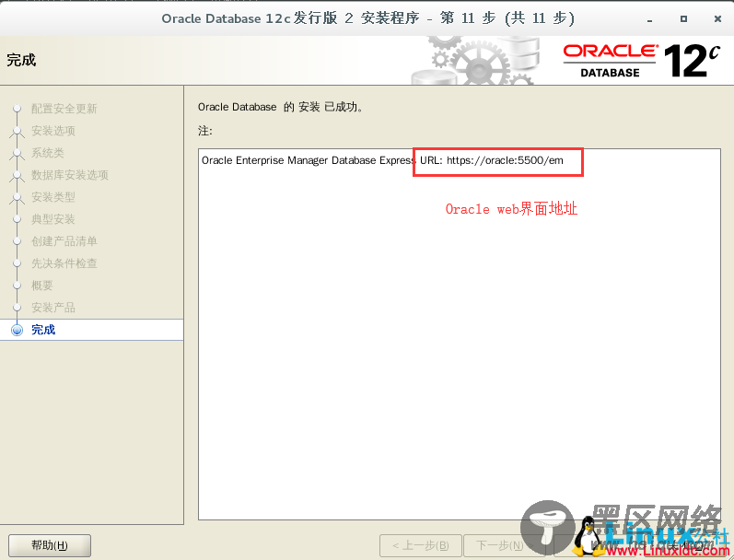Image resolution: width=734 pixels, height=560 pixels.
Task: Select the 配置安全更新 step
Action: [64, 109]
